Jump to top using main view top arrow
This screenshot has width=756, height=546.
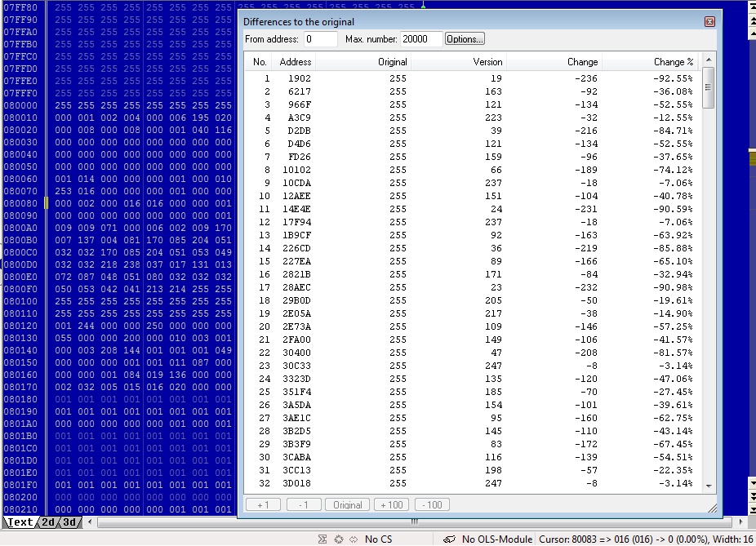pyautogui.click(x=752, y=6)
